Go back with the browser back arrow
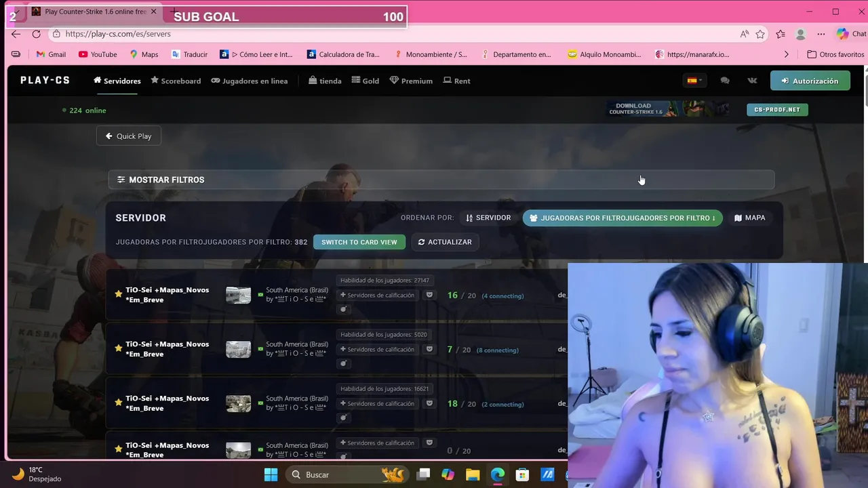Screen dimensions: 868x488 (16, 34)
